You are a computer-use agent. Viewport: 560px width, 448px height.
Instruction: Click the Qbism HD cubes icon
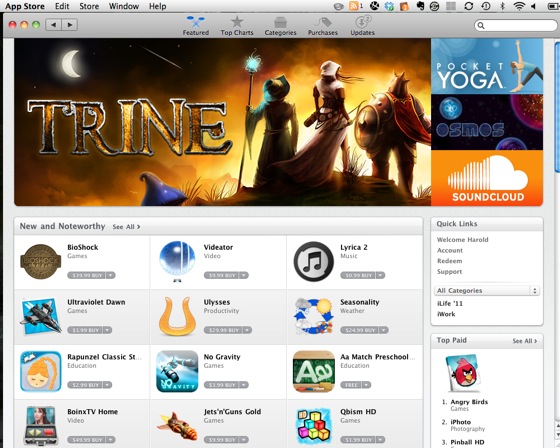click(x=314, y=426)
